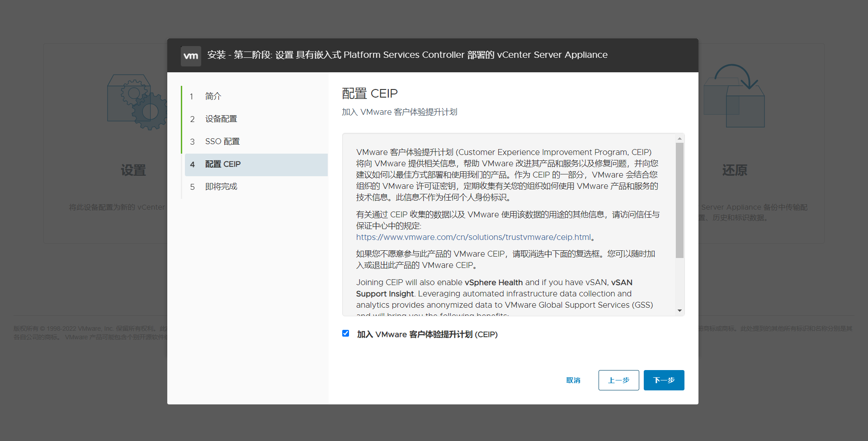Click the background 还原 card title

(x=735, y=170)
